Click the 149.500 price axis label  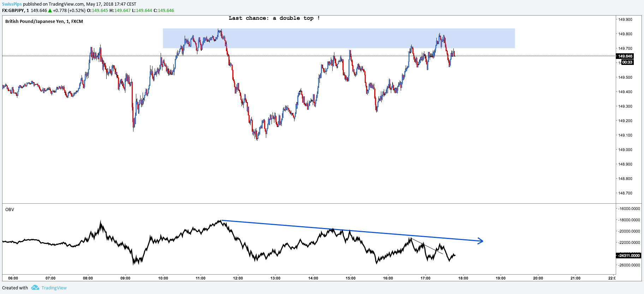[625, 77]
